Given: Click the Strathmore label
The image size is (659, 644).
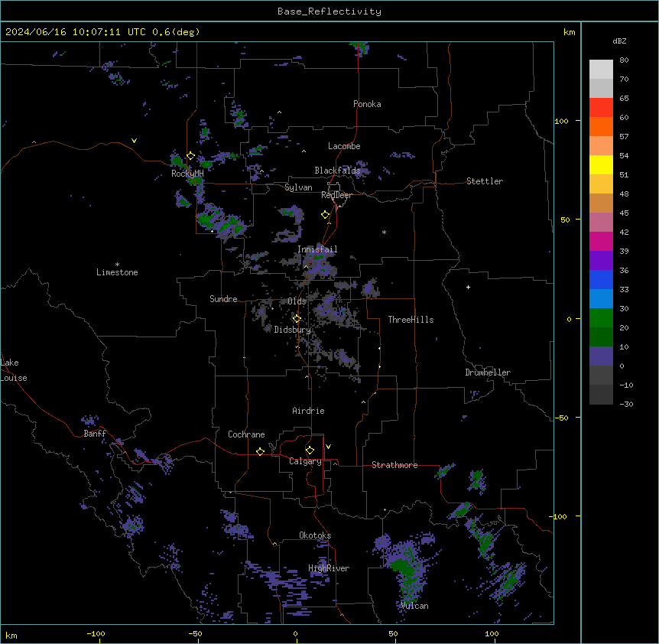Looking at the screenshot, I should 394,465.
